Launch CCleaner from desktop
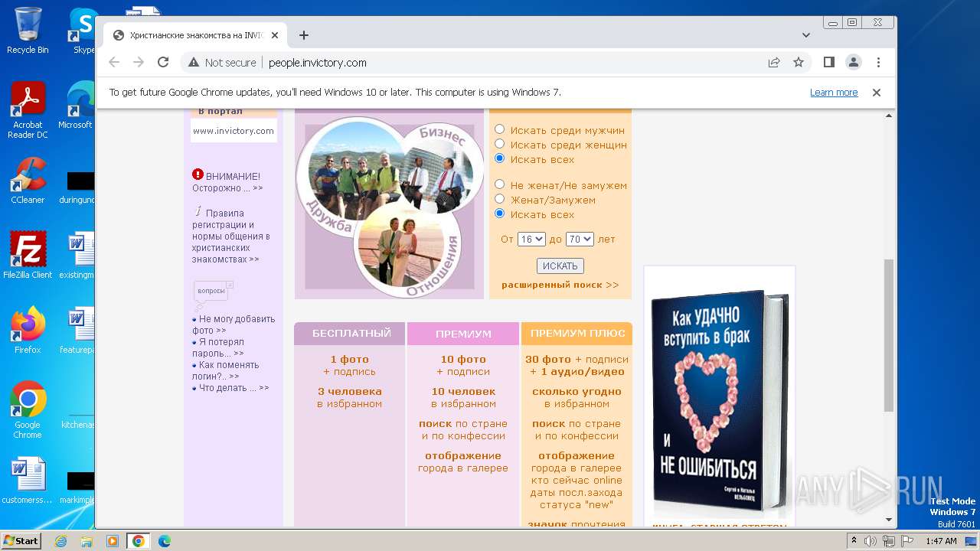Viewport: 980px width, 551px height. [x=28, y=181]
